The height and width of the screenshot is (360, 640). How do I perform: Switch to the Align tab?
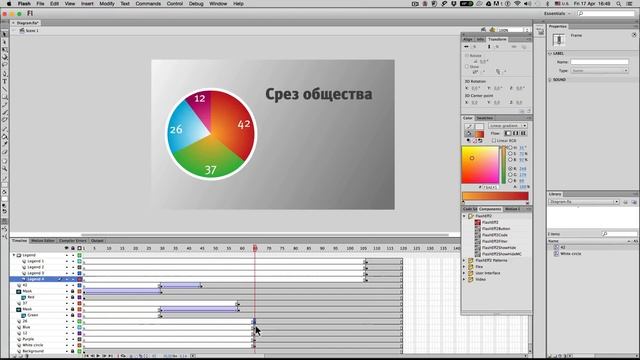point(468,40)
